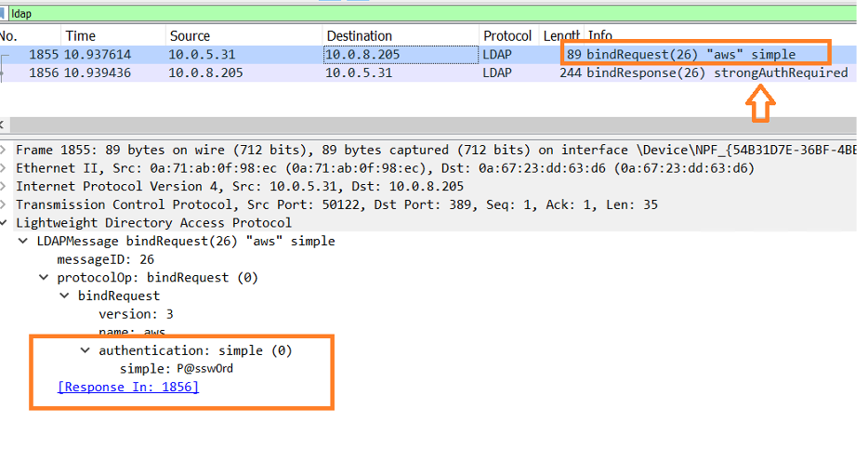Screen dimensions: 868x461
Task: Expand the Frame 1855 details row
Action: (x=4, y=150)
